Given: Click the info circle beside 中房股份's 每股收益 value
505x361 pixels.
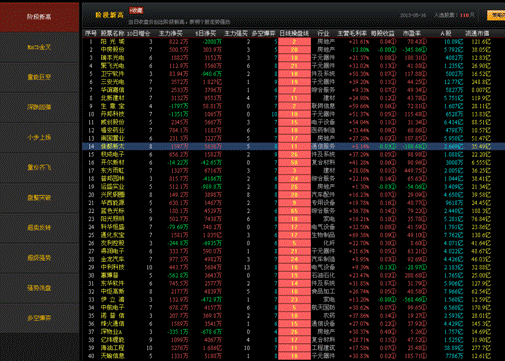Looking at the screenshot, I should (393, 50).
